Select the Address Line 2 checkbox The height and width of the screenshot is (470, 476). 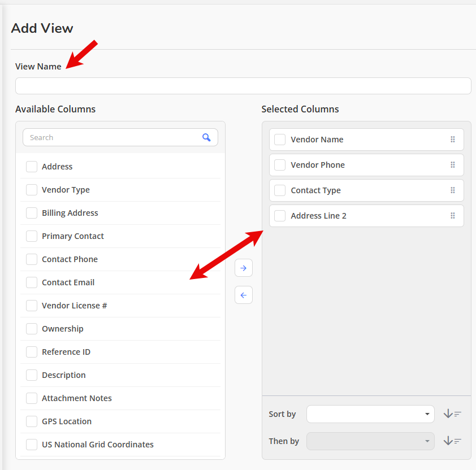pyautogui.click(x=280, y=216)
